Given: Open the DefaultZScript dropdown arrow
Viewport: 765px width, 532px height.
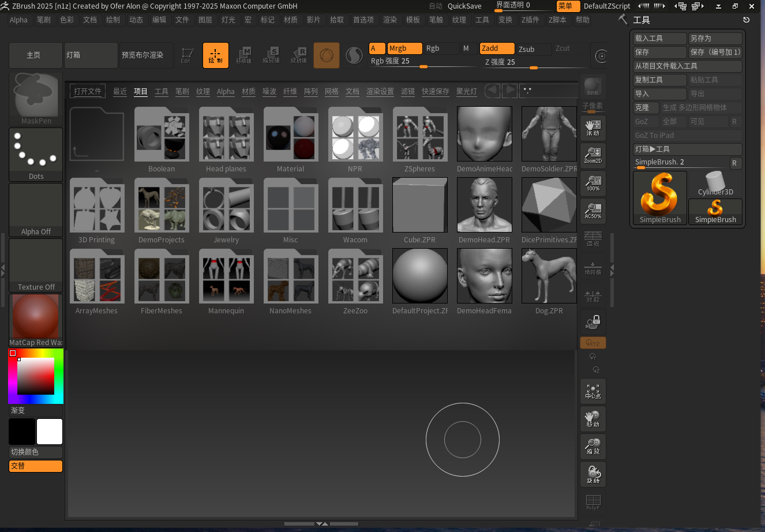Looking at the screenshot, I should (x=642, y=6).
